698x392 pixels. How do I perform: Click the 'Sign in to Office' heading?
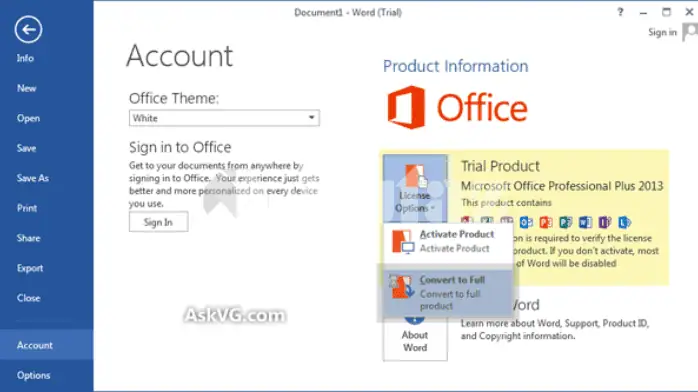pyautogui.click(x=180, y=147)
